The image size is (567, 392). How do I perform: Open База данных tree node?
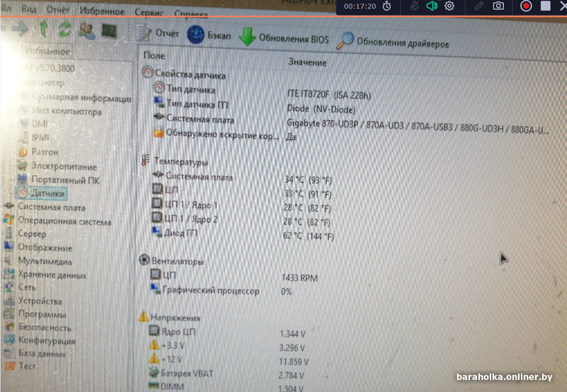(35, 353)
